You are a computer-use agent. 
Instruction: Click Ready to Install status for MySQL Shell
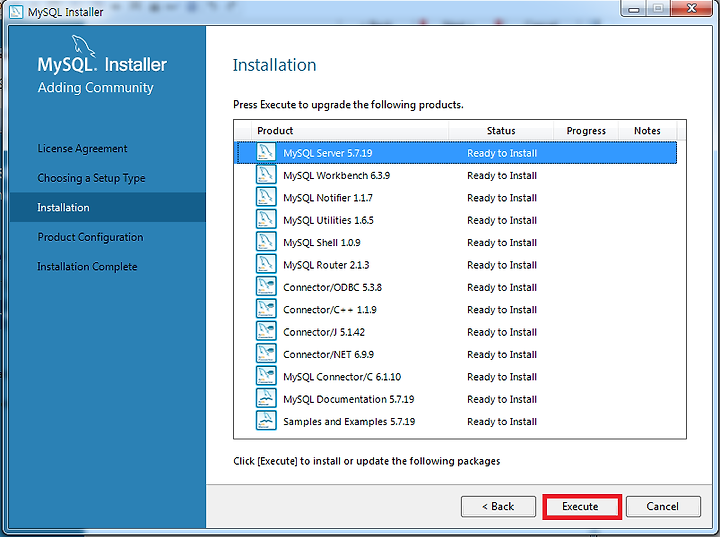click(x=502, y=243)
